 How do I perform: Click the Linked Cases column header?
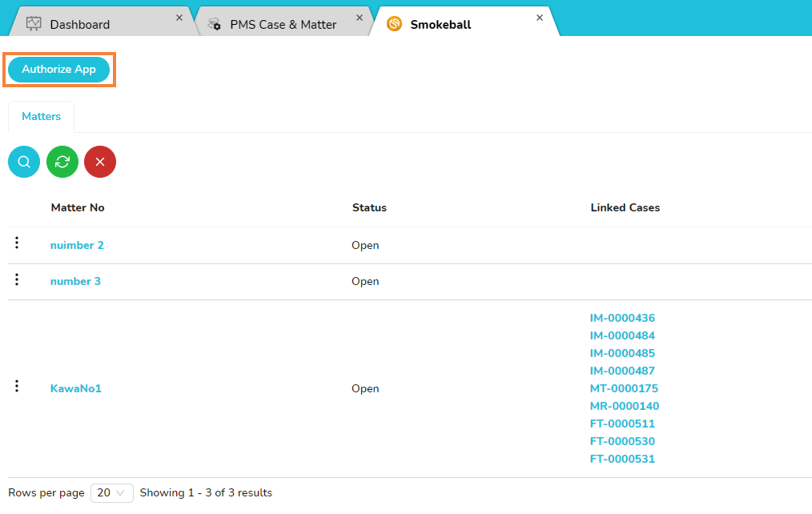pos(625,207)
